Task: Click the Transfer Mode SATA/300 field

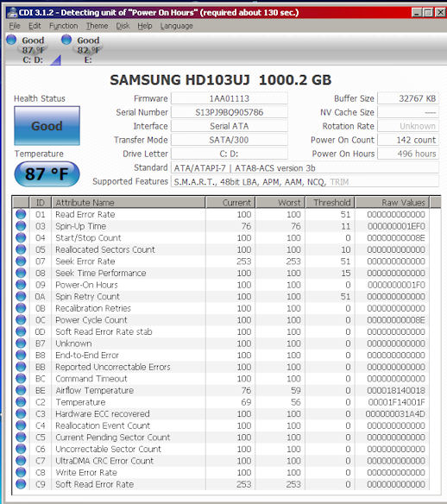Action: click(230, 140)
